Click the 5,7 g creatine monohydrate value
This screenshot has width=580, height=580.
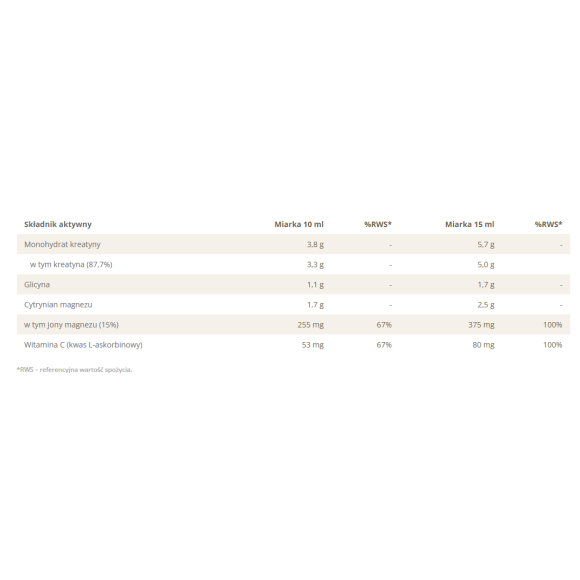tap(486, 245)
